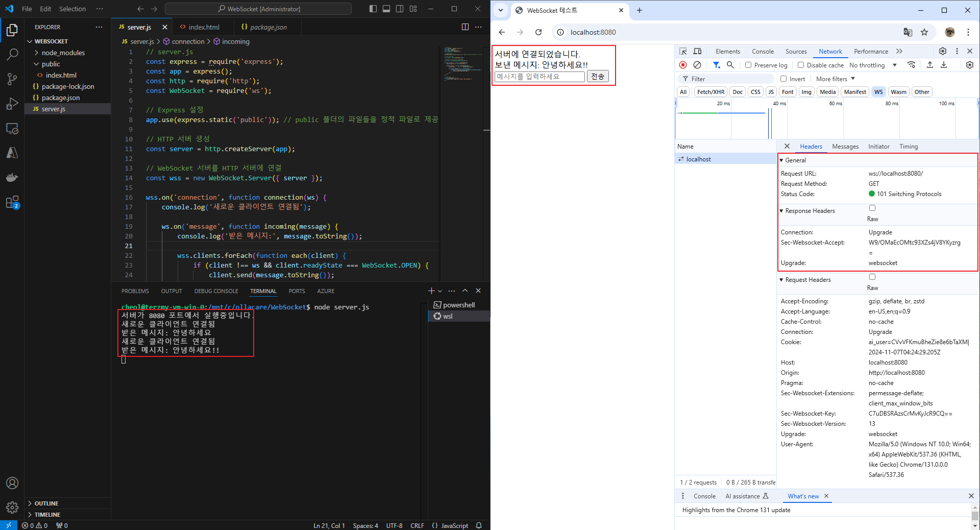Open the Docker view in VS Code activity bar
The height and width of the screenshot is (530, 980).
click(x=12, y=177)
